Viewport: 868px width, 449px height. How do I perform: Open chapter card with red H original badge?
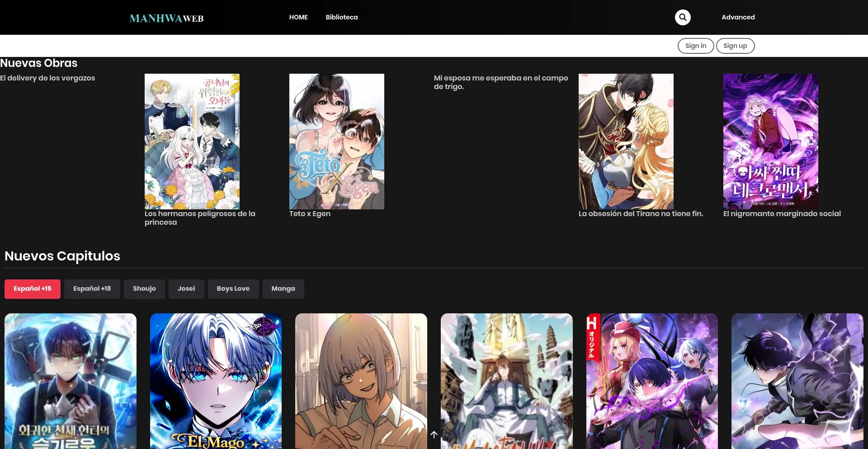[x=652, y=381]
